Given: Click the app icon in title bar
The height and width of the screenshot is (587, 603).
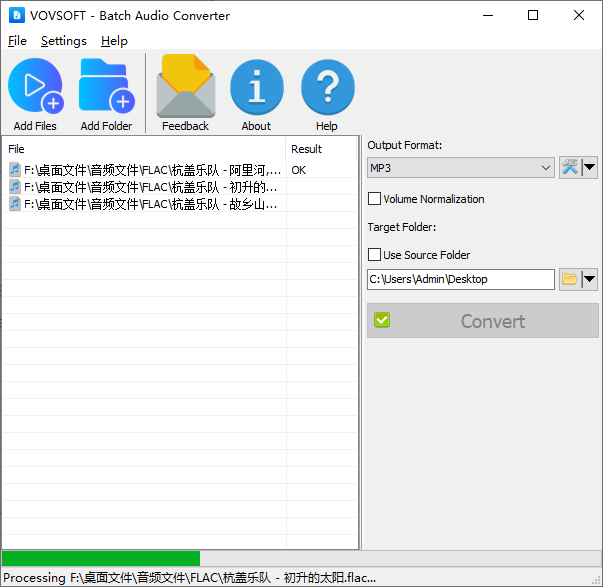Looking at the screenshot, I should 16,16.
